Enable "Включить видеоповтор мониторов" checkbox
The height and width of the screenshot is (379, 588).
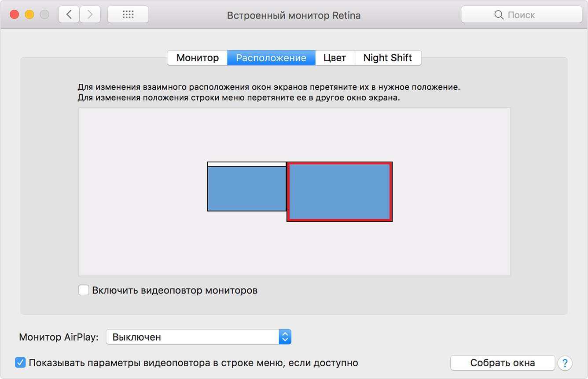[84, 290]
